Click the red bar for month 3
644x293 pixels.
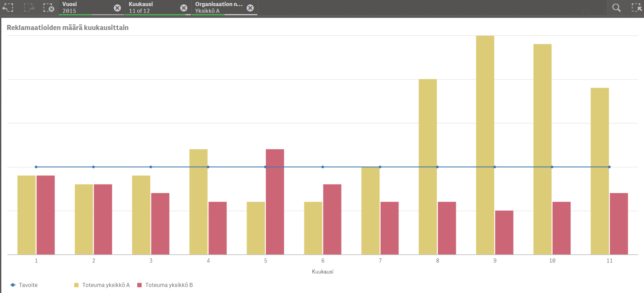[x=160, y=224]
